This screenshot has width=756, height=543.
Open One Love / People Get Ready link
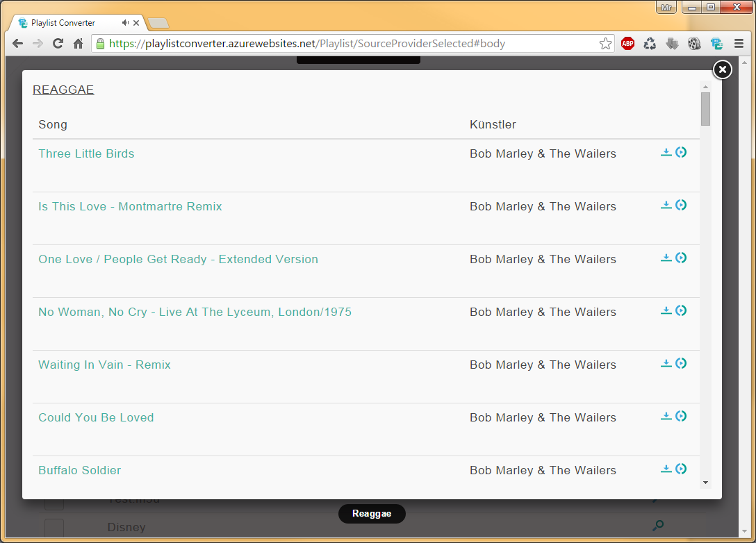(179, 259)
